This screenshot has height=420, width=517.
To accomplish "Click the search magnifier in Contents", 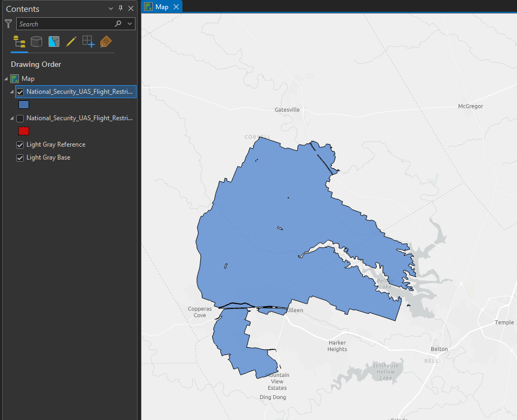I will pyautogui.click(x=117, y=24).
